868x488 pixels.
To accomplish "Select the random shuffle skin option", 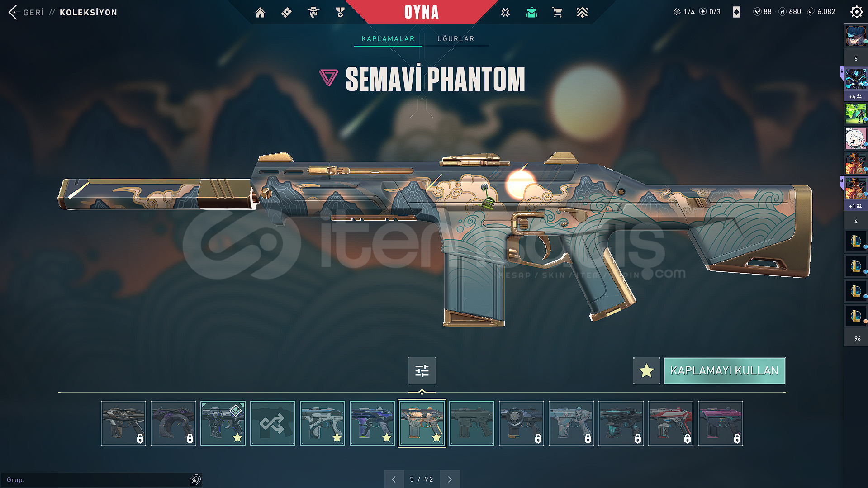I will 272,423.
